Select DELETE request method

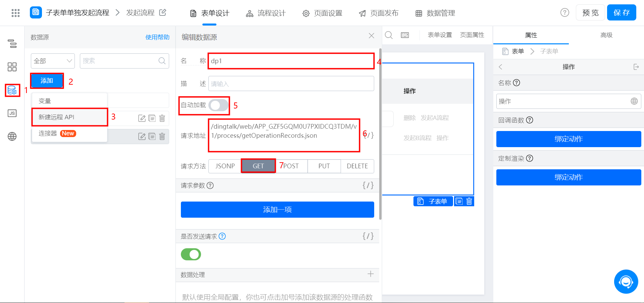357,166
